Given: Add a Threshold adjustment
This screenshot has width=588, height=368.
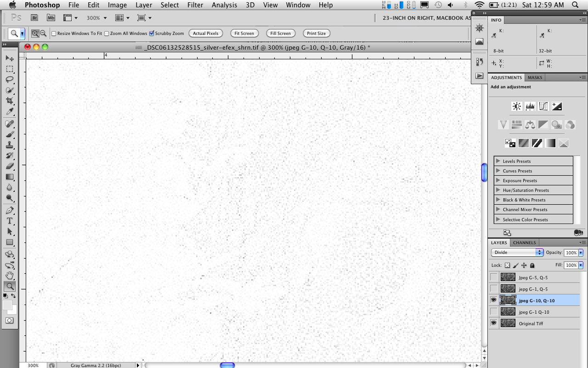Looking at the screenshot, I should pyautogui.click(x=537, y=143).
